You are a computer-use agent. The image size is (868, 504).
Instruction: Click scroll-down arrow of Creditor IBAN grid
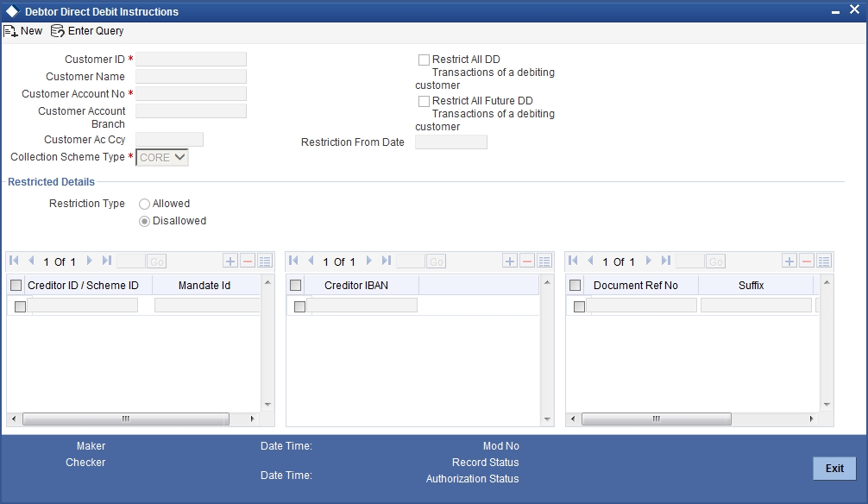point(547,419)
